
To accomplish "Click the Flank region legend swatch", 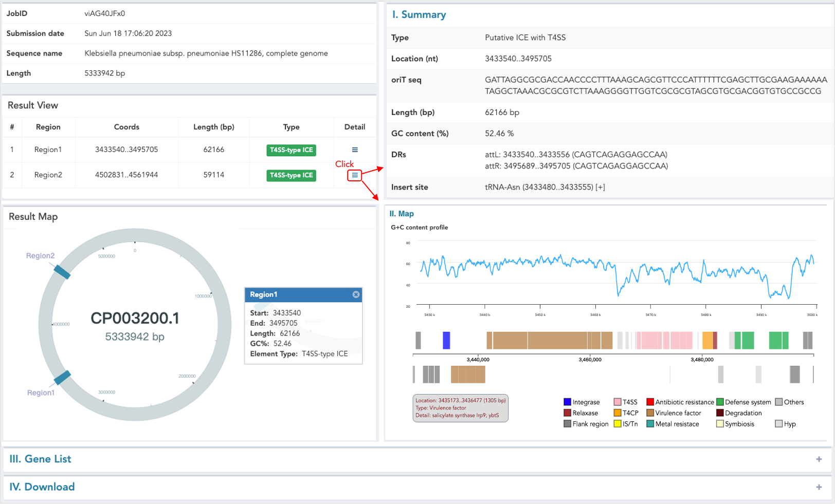I will point(567,424).
